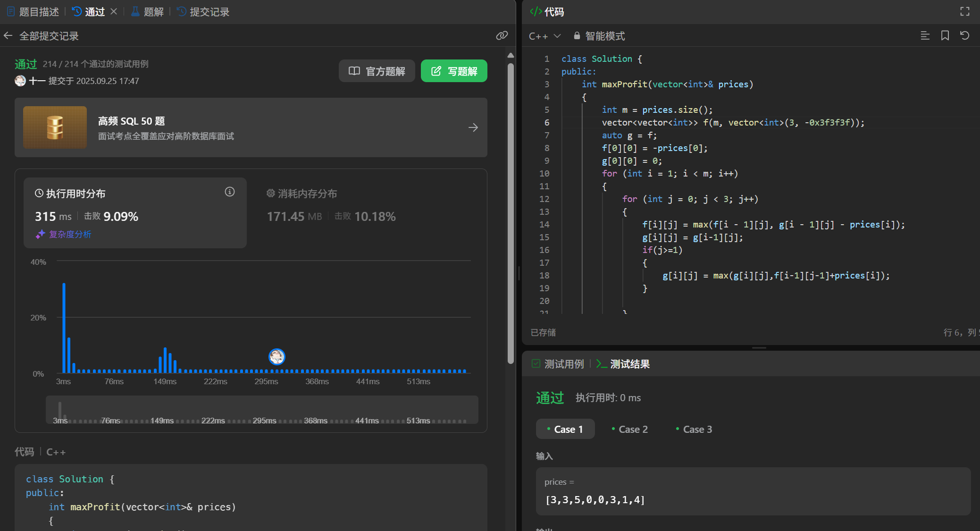Select Case 1 test case
Viewport: 980px width, 531px height.
point(565,429)
